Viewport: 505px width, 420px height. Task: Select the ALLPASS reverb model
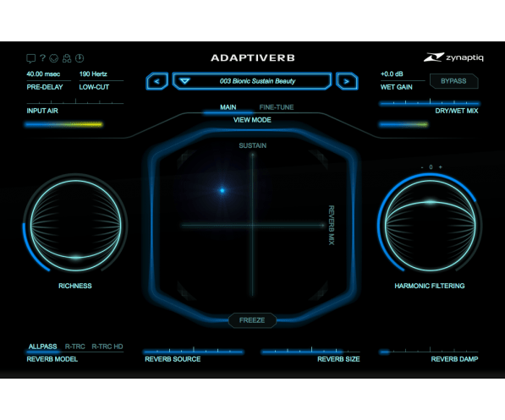point(42,346)
